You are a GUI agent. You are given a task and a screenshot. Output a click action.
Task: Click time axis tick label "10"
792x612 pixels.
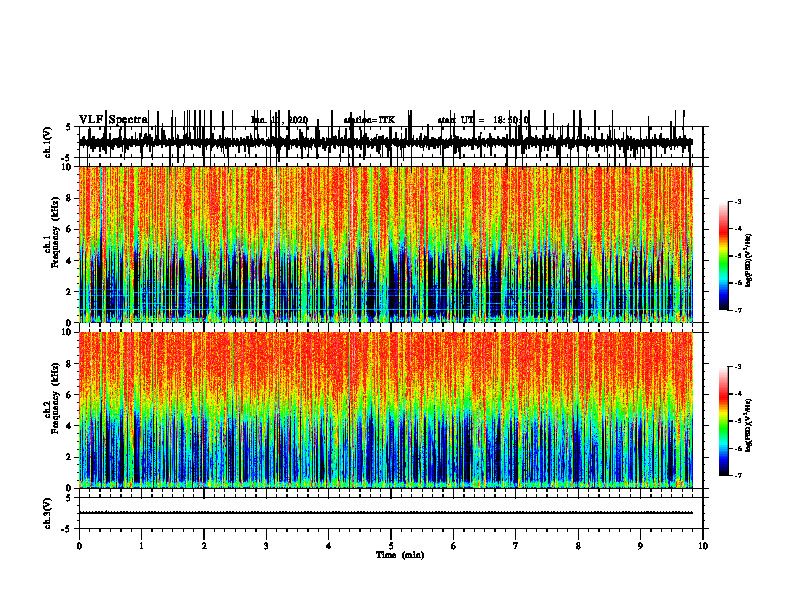click(703, 546)
